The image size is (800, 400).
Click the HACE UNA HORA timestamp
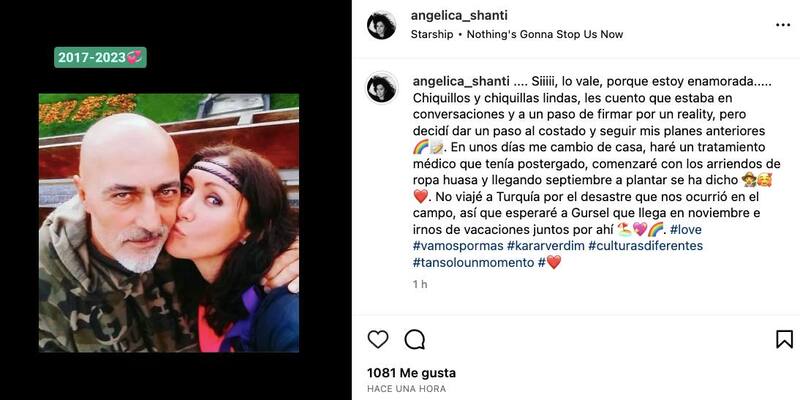406,389
